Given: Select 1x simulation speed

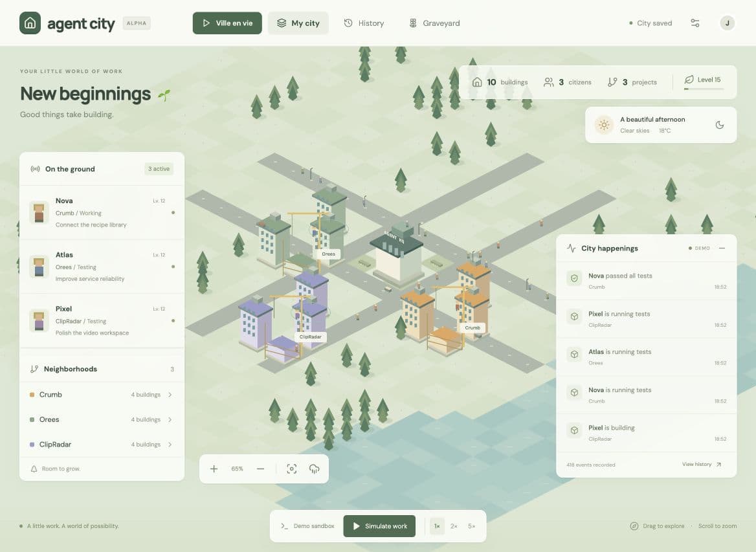Looking at the screenshot, I should pos(436,526).
